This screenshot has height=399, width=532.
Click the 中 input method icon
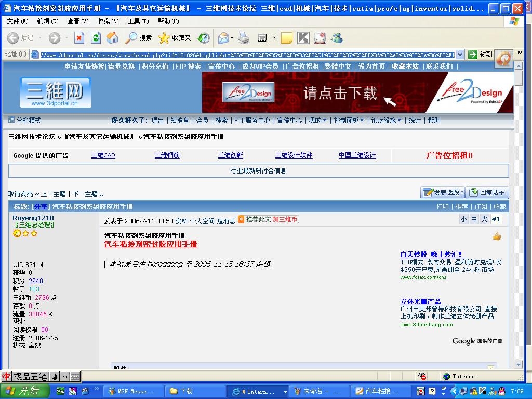[6, 376]
